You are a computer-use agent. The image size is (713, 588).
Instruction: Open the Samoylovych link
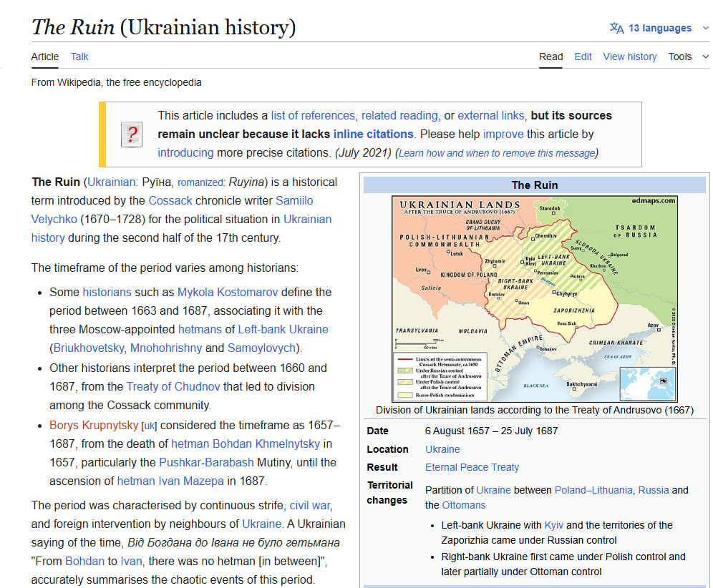pos(261,348)
